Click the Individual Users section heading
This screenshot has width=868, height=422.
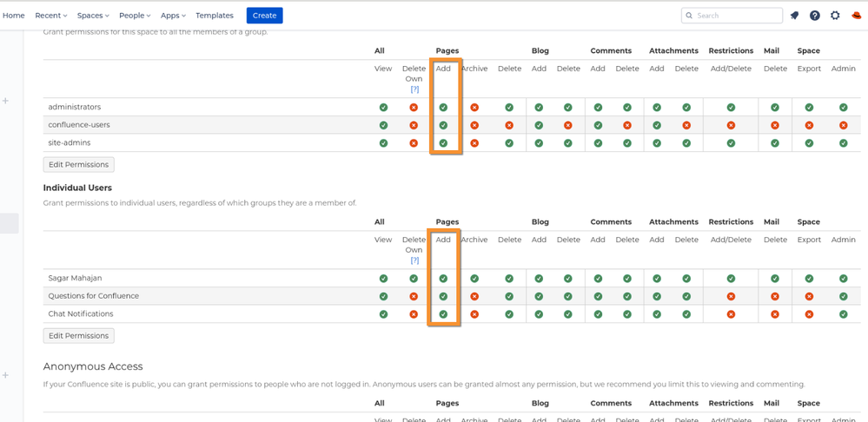click(77, 188)
